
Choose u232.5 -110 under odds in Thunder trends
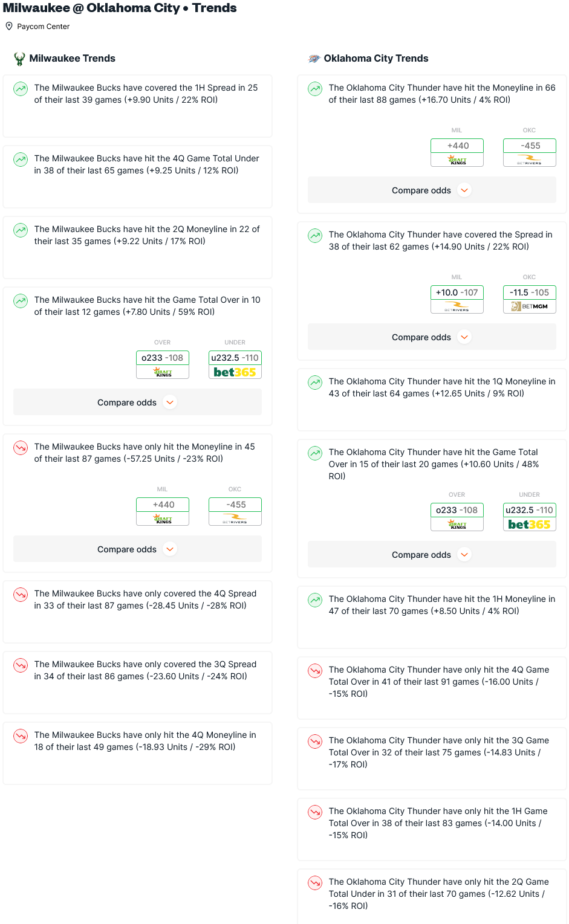coord(530,510)
